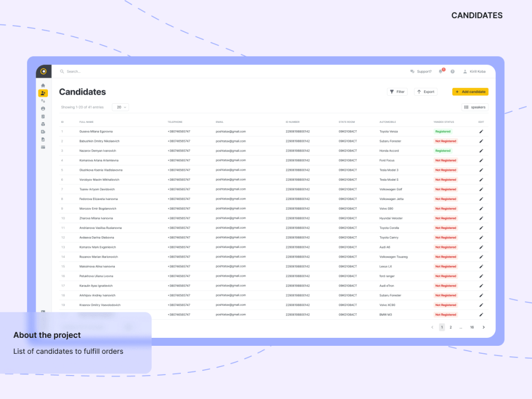Select name Fedorova Elizaveta Ivanovna
This screenshot has height=399, width=532.
tap(98, 199)
